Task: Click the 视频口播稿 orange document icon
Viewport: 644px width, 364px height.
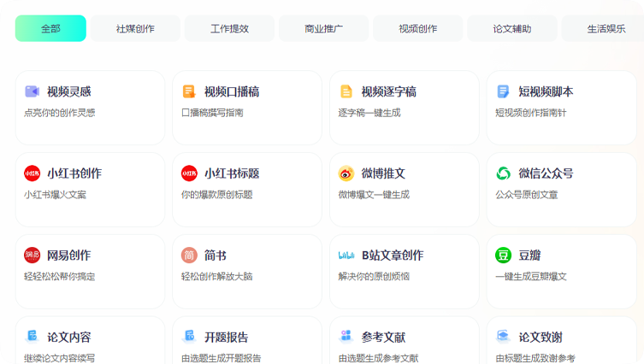Action: pos(189,91)
